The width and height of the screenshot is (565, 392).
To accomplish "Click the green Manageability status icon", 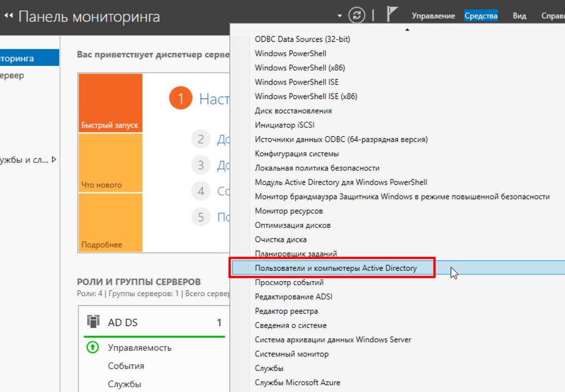I will (92, 348).
